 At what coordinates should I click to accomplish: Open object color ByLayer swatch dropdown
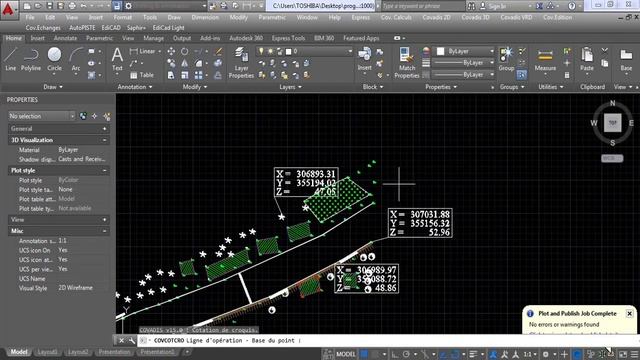[x=465, y=51]
